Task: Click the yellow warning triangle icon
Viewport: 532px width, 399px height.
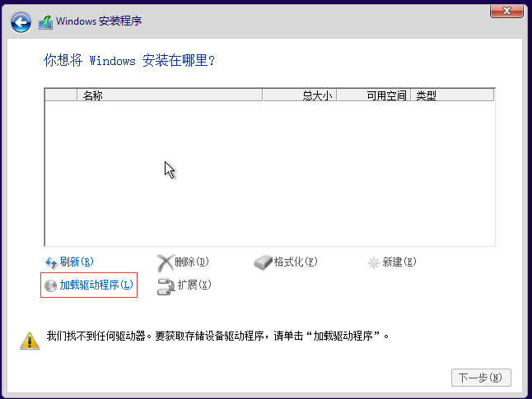Action: point(30,341)
